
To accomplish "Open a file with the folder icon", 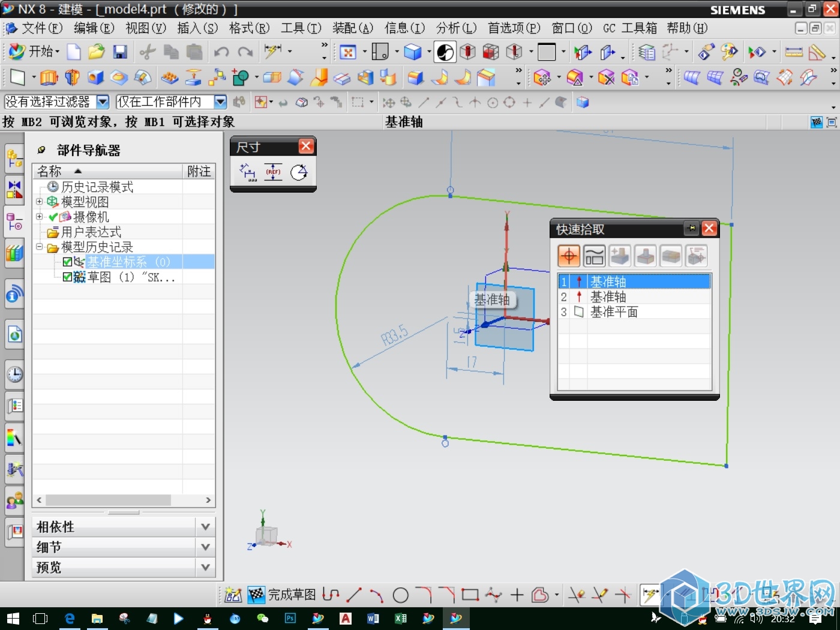I will tap(97, 52).
